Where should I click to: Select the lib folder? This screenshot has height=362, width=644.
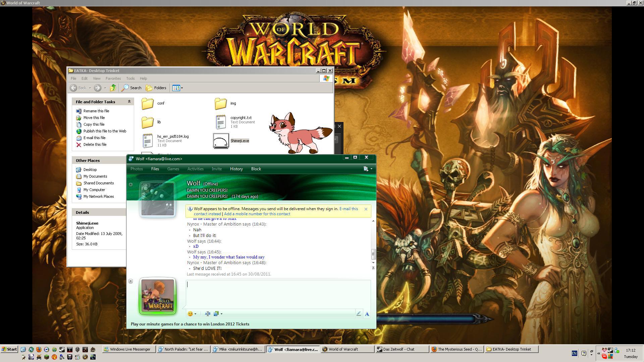point(151,122)
